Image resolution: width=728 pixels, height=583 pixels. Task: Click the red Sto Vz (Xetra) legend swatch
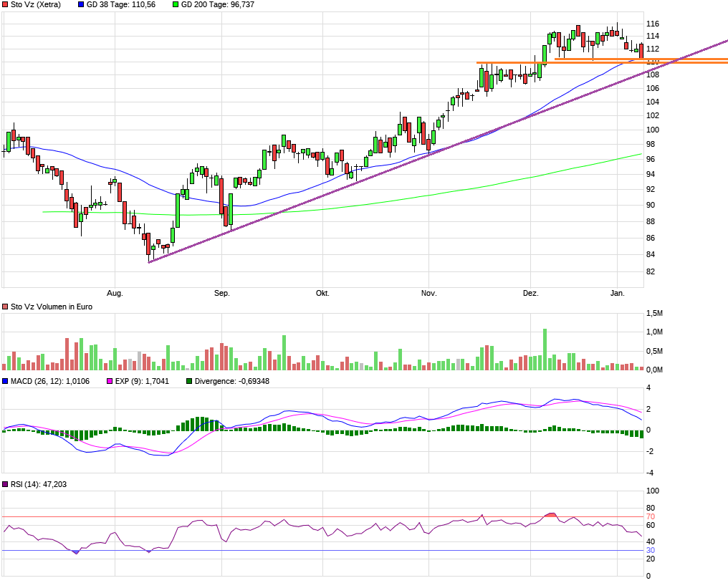[6, 5]
